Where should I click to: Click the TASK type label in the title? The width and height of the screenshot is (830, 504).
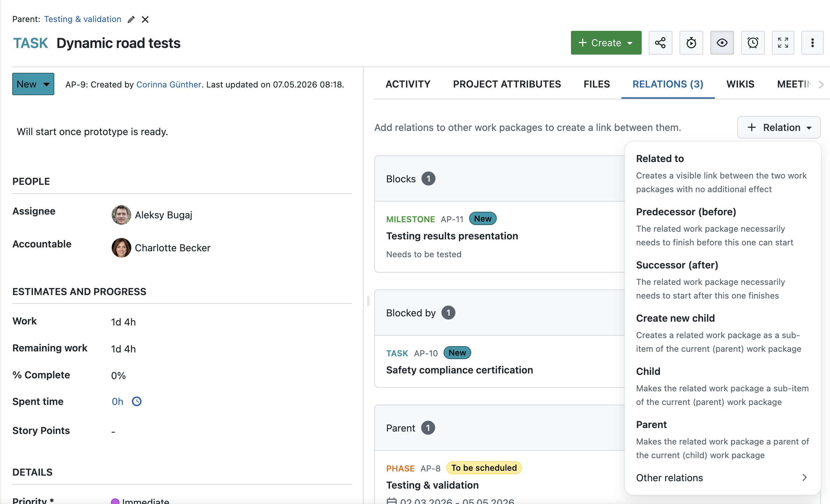tap(30, 43)
